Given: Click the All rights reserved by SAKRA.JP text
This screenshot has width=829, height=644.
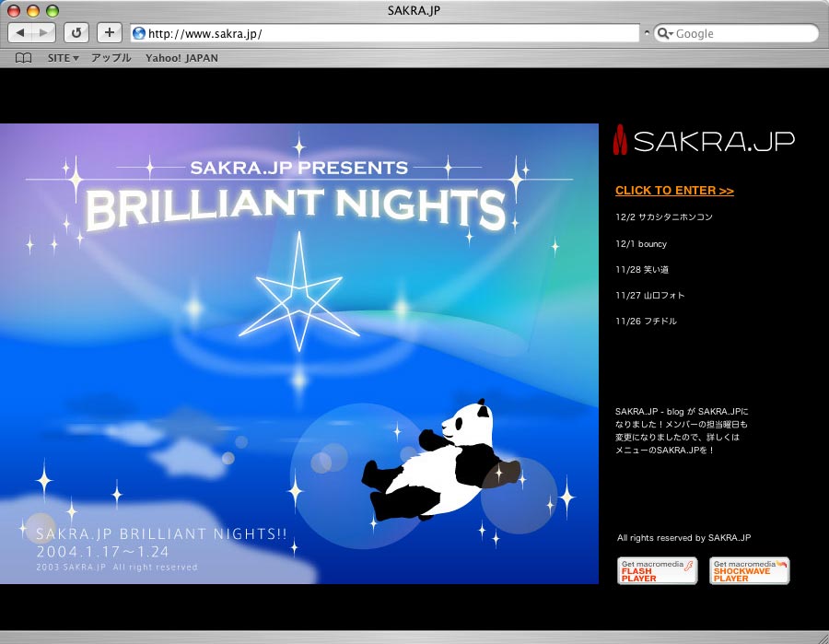Looking at the screenshot, I should (683, 538).
